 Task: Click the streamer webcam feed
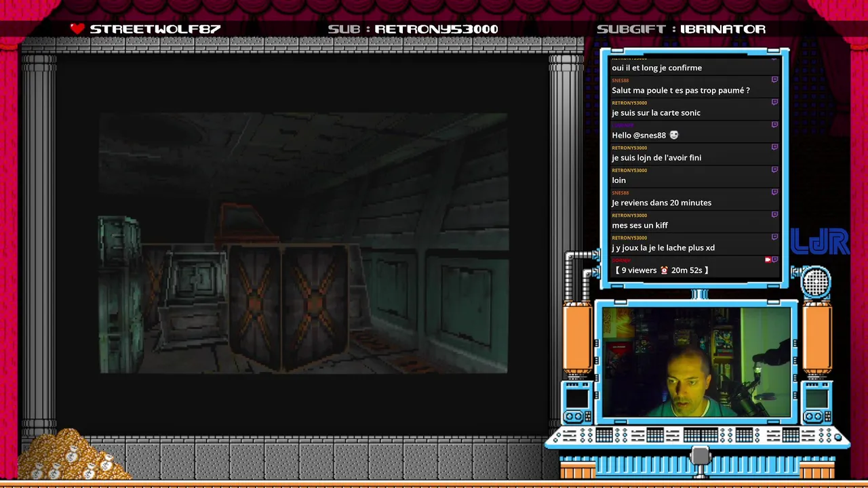(696, 363)
